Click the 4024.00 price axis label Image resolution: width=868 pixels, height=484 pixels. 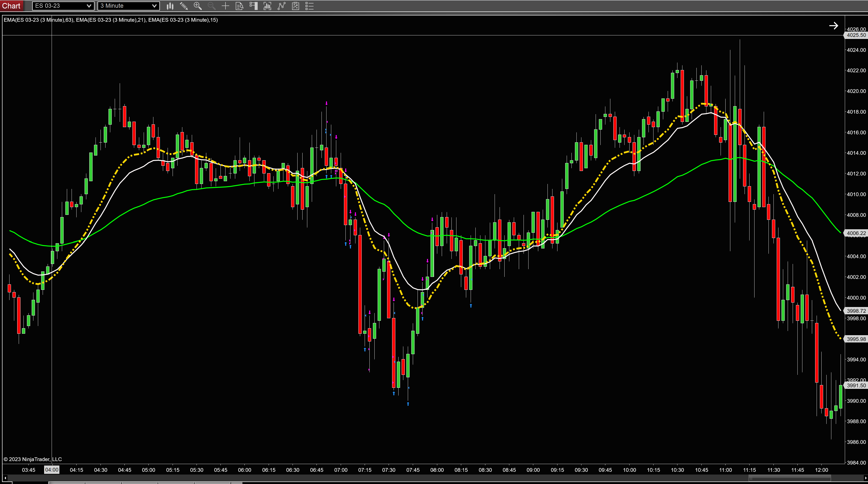pyautogui.click(x=856, y=50)
